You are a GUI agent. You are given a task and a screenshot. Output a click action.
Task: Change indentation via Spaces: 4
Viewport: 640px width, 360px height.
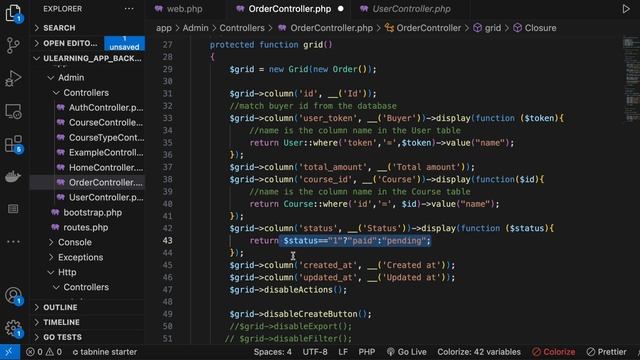(x=273, y=352)
